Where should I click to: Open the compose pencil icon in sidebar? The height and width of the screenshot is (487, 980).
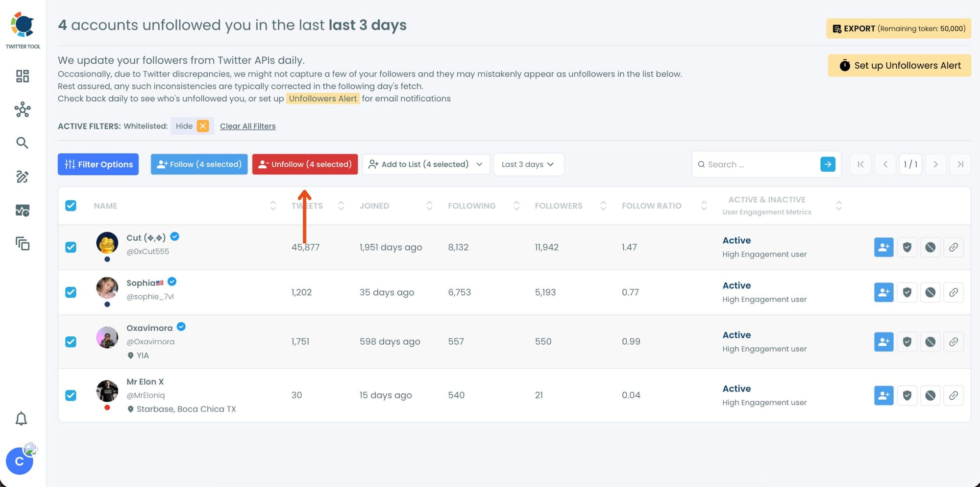tap(22, 177)
